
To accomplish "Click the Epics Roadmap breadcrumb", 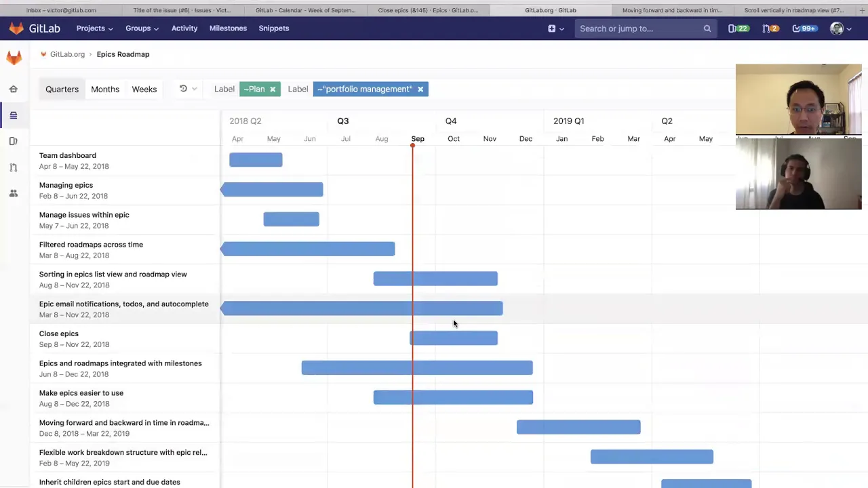I will [123, 54].
